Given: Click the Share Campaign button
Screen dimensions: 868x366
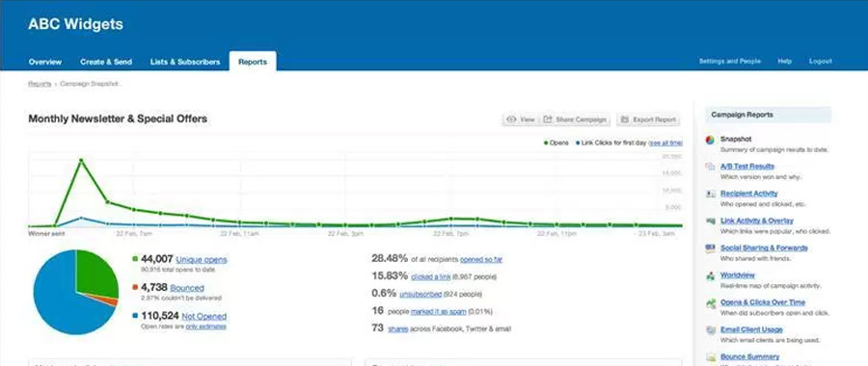Looking at the screenshot, I should click(575, 119).
